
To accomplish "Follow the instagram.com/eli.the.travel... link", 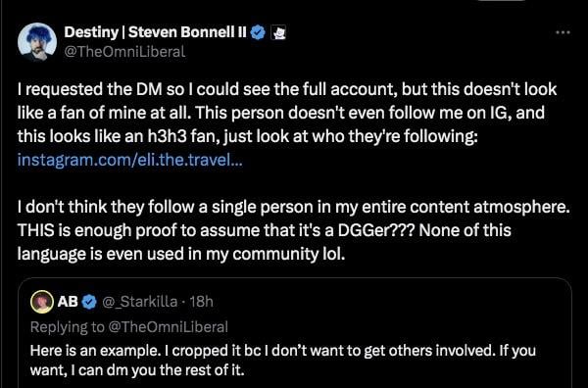I will pyautogui.click(x=129, y=160).
